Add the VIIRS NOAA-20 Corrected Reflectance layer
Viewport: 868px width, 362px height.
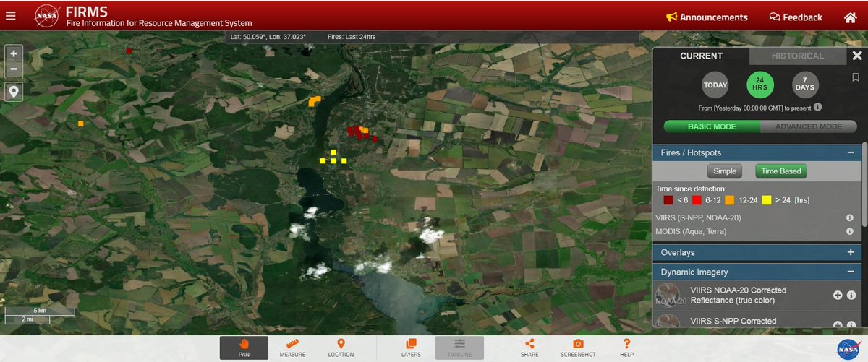pos(838,295)
